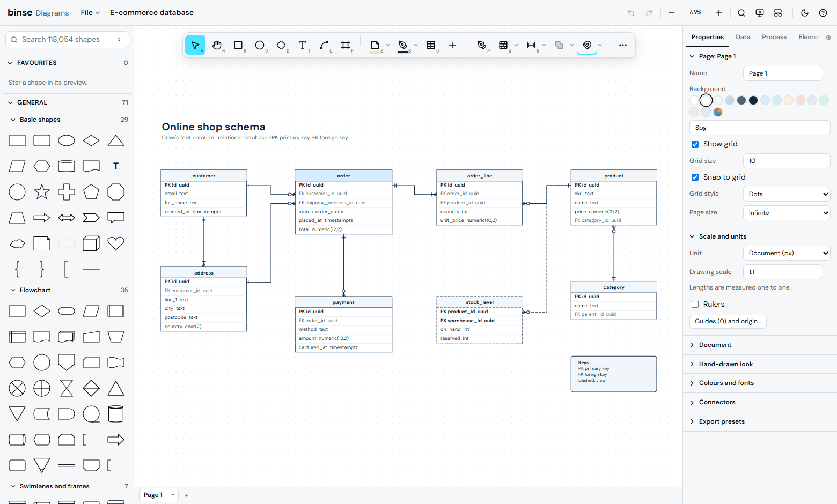This screenshot has width=837, height=504.
Task: Collapse the Basic shapes group
Action: (x=69, y=120)
